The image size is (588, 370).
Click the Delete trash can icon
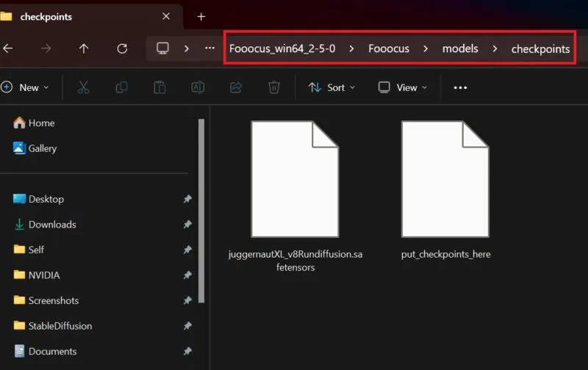274,87
